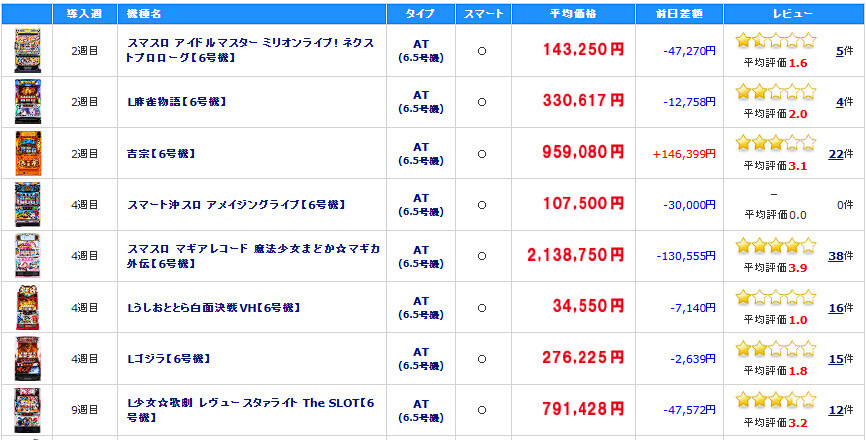Click the 吉宗 machine thumbnail image
The height and width of the screenshot is (440, 866).
[28, 153]
